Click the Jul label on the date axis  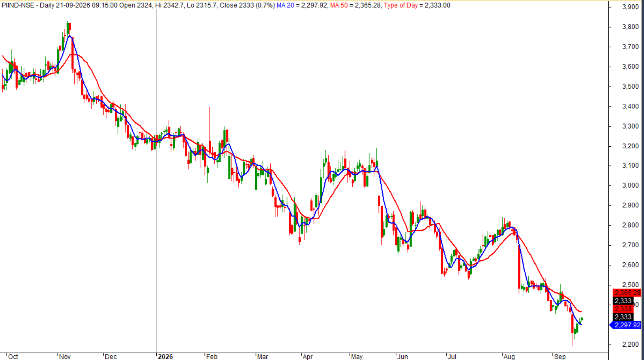(452, 357)
